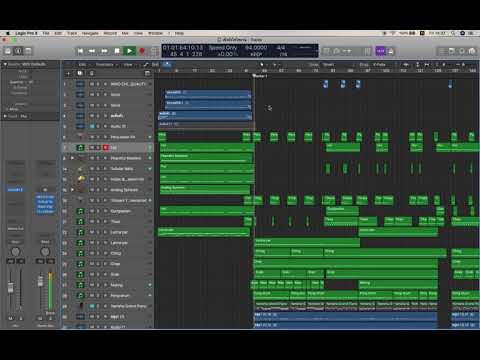Viewport: 480px width, 360px height.
Task: Toggle the automation view button
Action: tap(146, 64)
